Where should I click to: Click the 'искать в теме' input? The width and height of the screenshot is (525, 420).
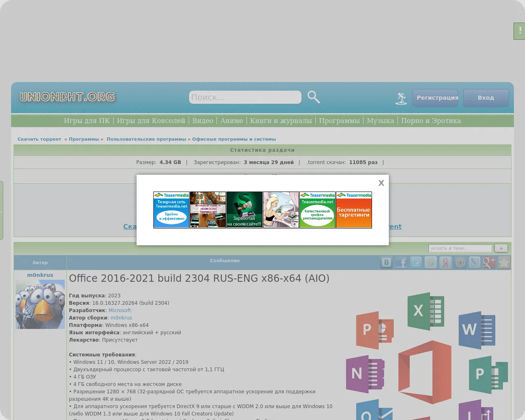pos(460,248)
